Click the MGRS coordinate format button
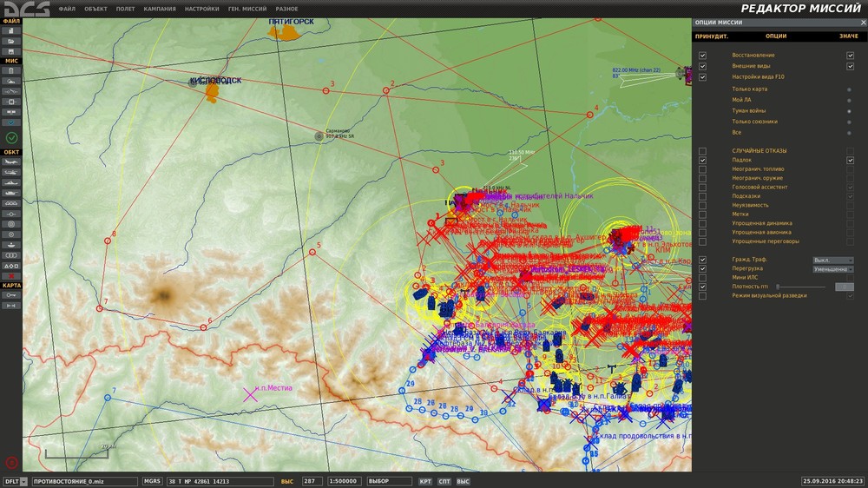The width and height of the screenshot is (868, 488). click(x=152, y=481)
